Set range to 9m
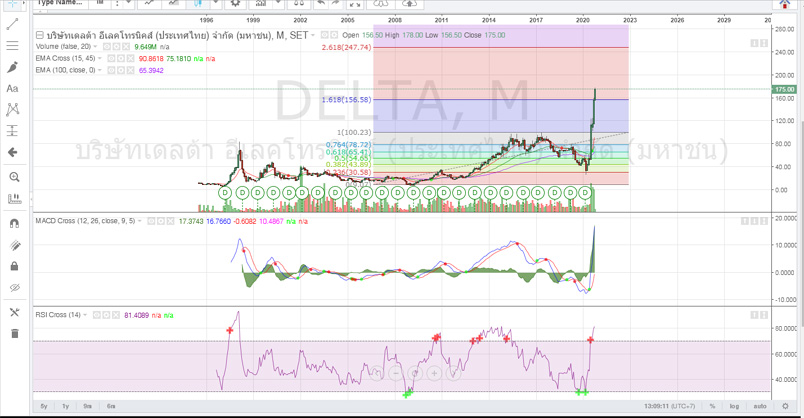This screenshot has width=804, height=418. 88,406
